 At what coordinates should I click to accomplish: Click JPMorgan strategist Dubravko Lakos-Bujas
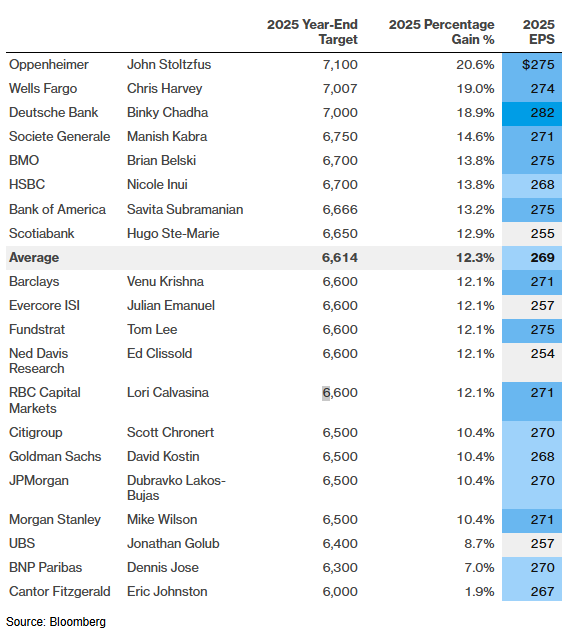176,488
